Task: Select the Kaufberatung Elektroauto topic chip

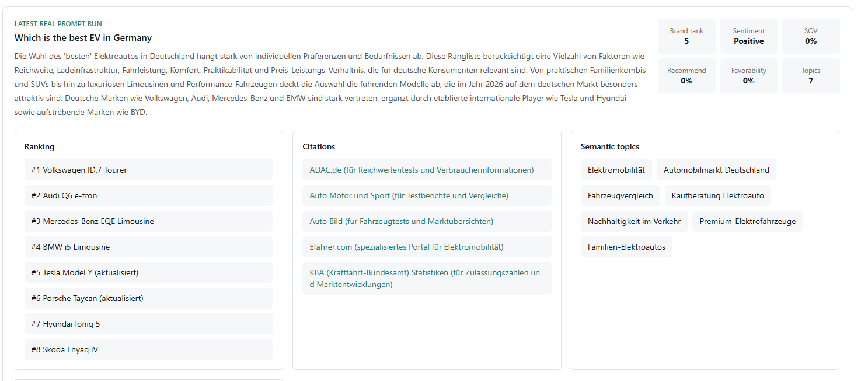Action: coord(718,195)
